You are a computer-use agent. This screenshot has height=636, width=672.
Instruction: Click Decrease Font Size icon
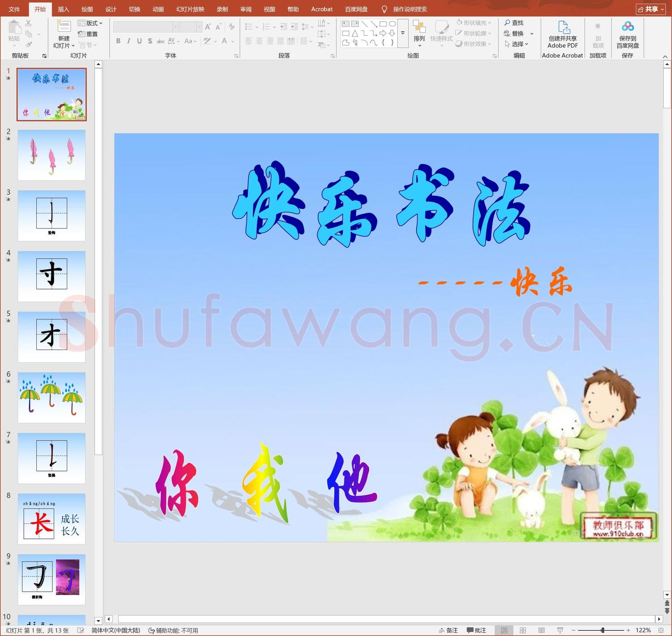coord(219,27)
